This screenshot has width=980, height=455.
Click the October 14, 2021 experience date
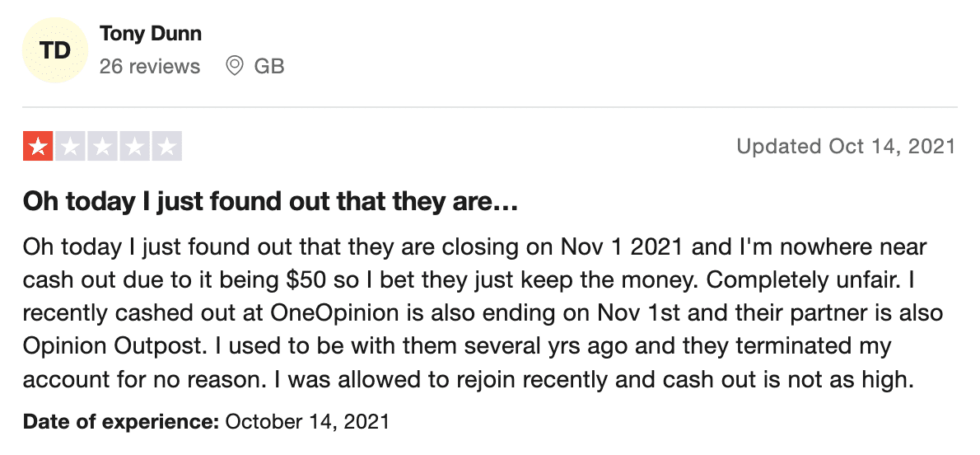click(x=307, y=421)
